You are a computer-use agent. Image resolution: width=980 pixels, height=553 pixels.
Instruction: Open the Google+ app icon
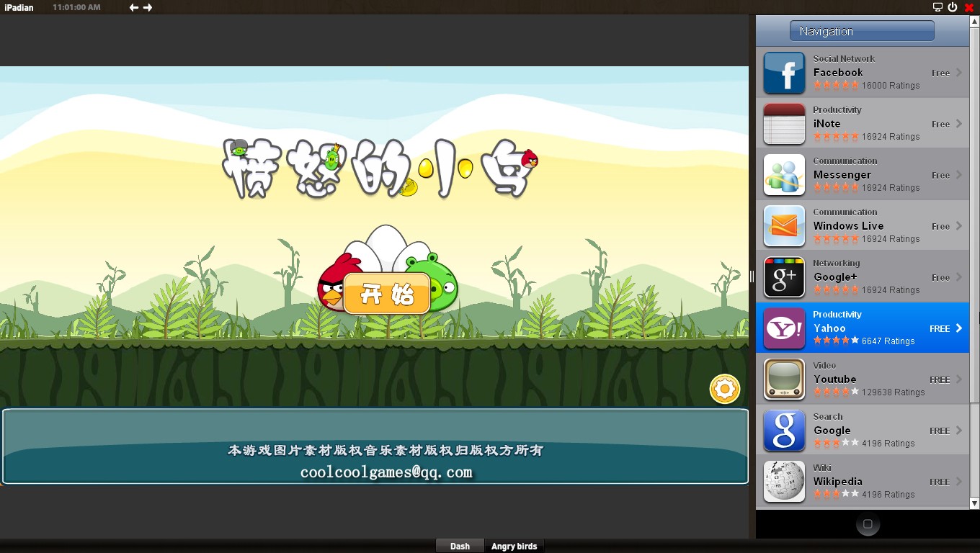784,277
